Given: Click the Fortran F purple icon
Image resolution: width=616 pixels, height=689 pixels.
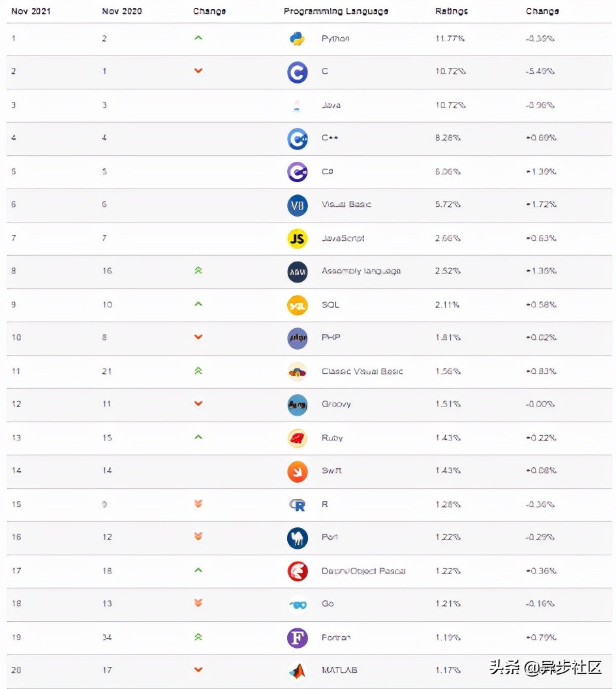Looking at the screenshot, I should click(x=298, y=638).
